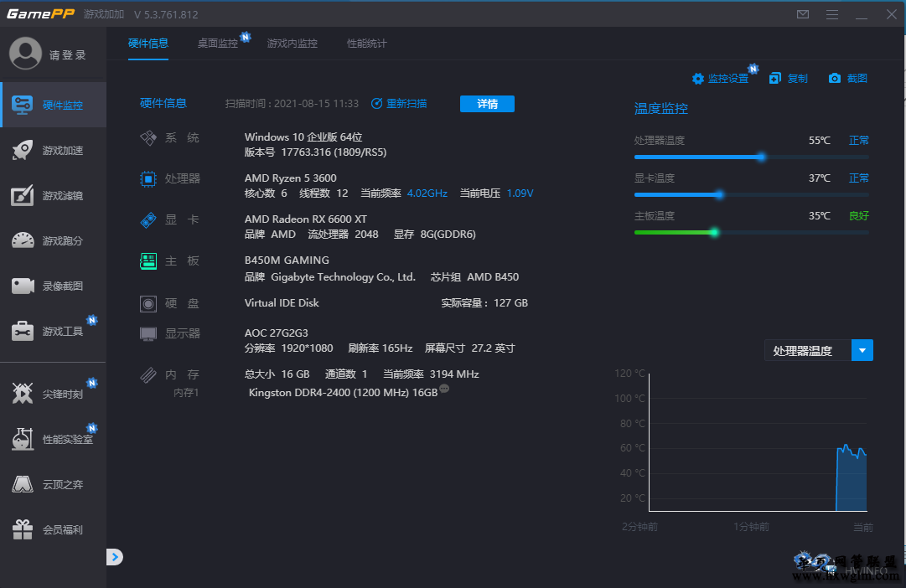
Task: Click the memory info comment bubble icon
Action: point(443,389)
